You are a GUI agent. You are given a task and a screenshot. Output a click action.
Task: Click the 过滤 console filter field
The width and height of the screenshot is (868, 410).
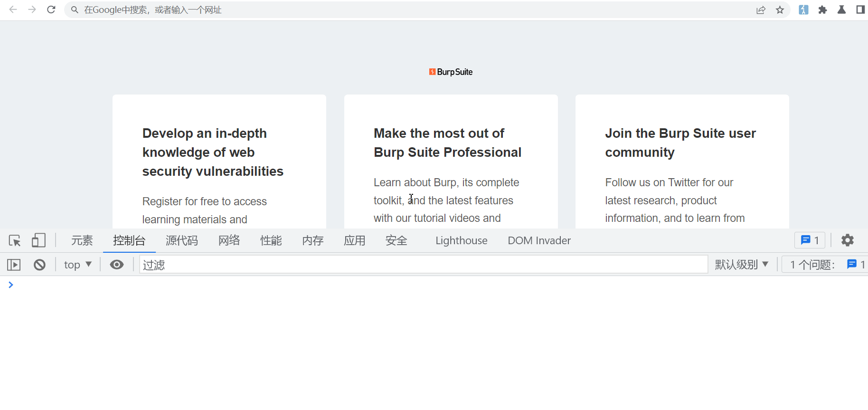coord(423,265)
